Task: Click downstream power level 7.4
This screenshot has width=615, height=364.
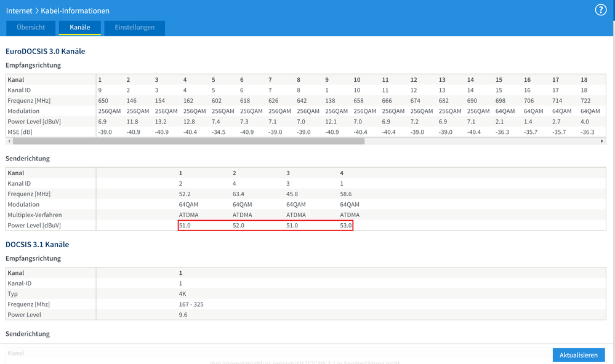Action: (x=215, y=122)
